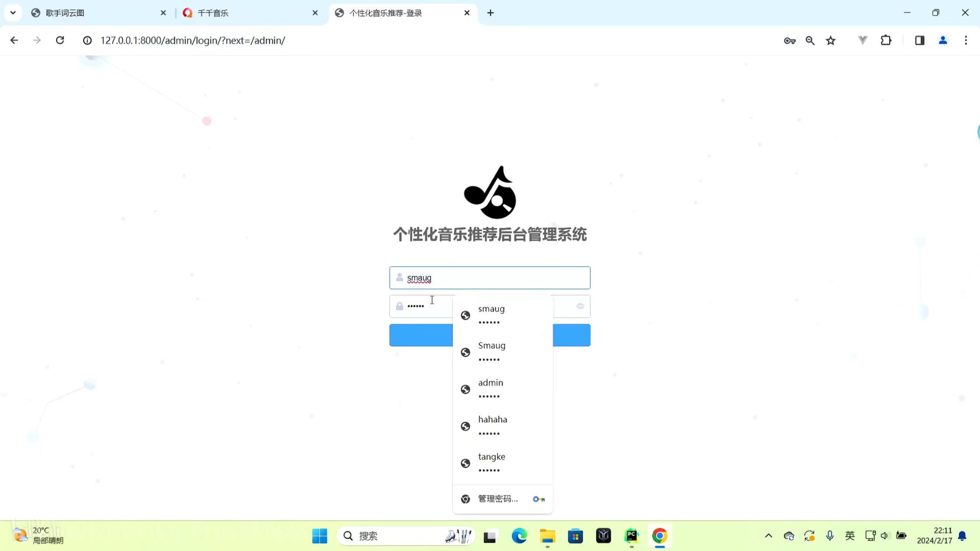Open the Extensions puzzle icon
Image resolution: width=980 pixels, height=551 pixels.
coord(886,41)
